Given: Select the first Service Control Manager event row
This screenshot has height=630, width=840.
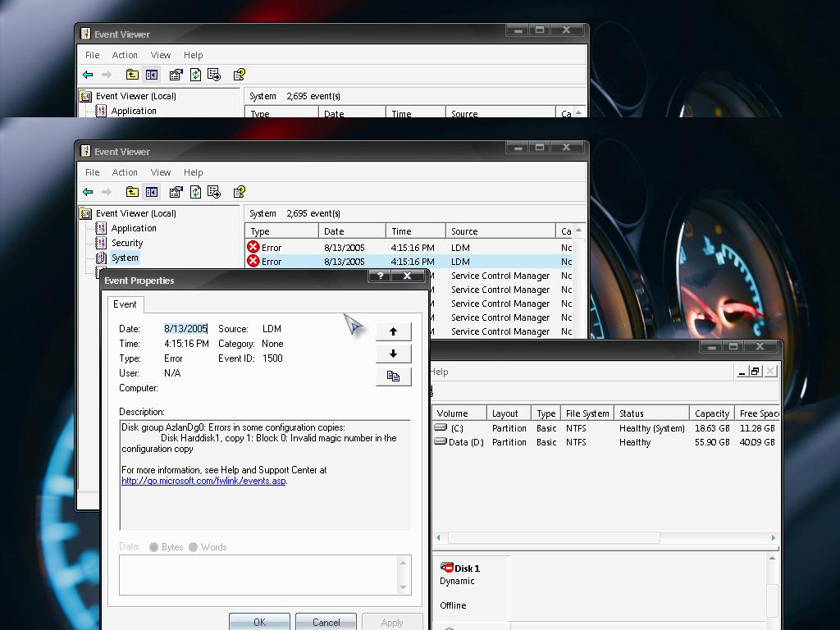Looking at the screenshot, I should (x=500, y=276).
